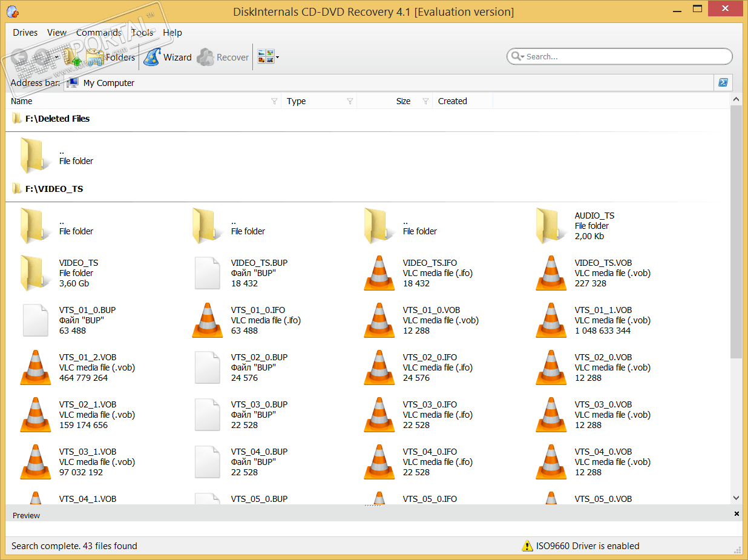The image size is (748, 560).
Task: Click the search magnifier dropdown
Action: [517, 56]
